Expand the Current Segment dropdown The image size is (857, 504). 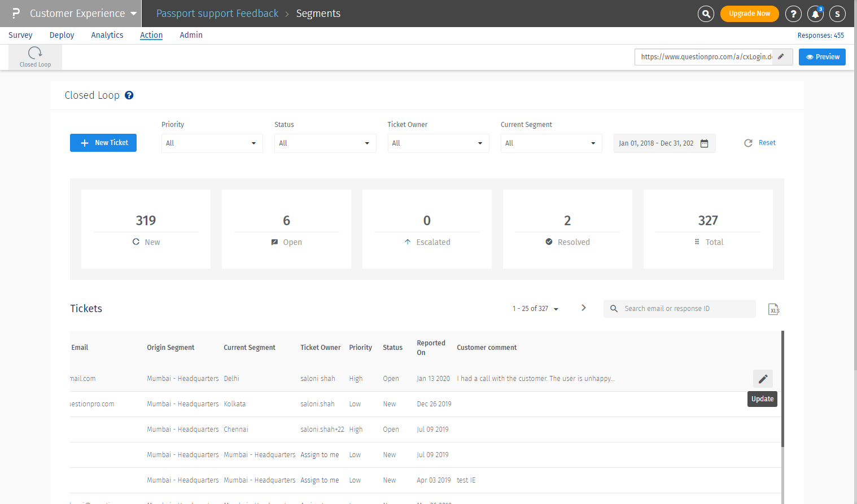551,143
